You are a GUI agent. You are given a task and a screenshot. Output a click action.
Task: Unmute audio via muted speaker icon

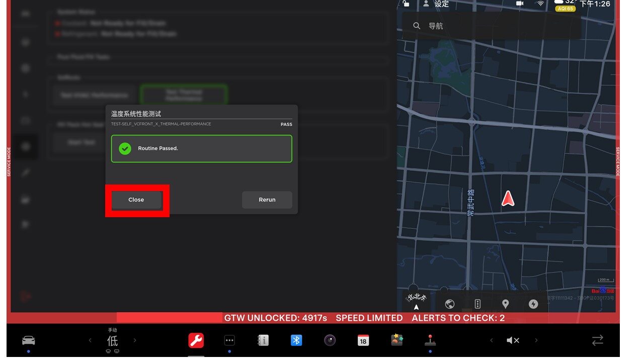click(x=513, y=340)
